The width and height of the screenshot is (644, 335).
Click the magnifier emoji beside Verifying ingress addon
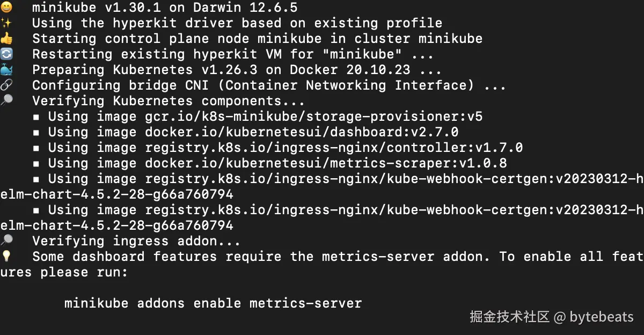click(x=6, y=241)
